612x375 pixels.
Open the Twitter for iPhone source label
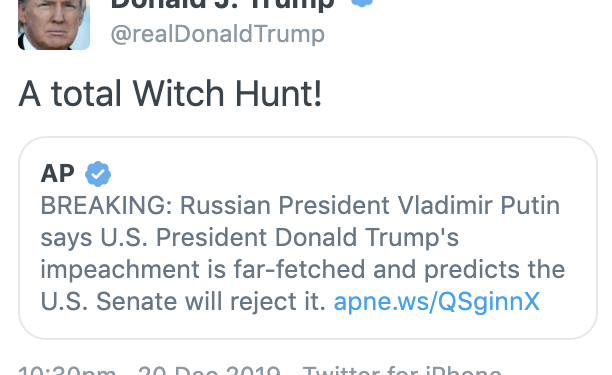pos(402,370)
